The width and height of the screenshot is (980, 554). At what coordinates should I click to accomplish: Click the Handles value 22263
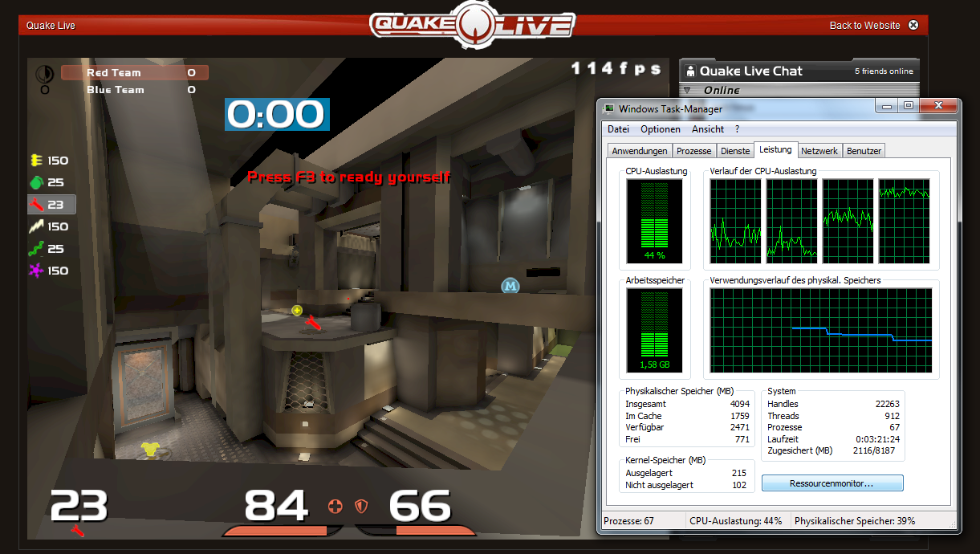tap(888, 404)
